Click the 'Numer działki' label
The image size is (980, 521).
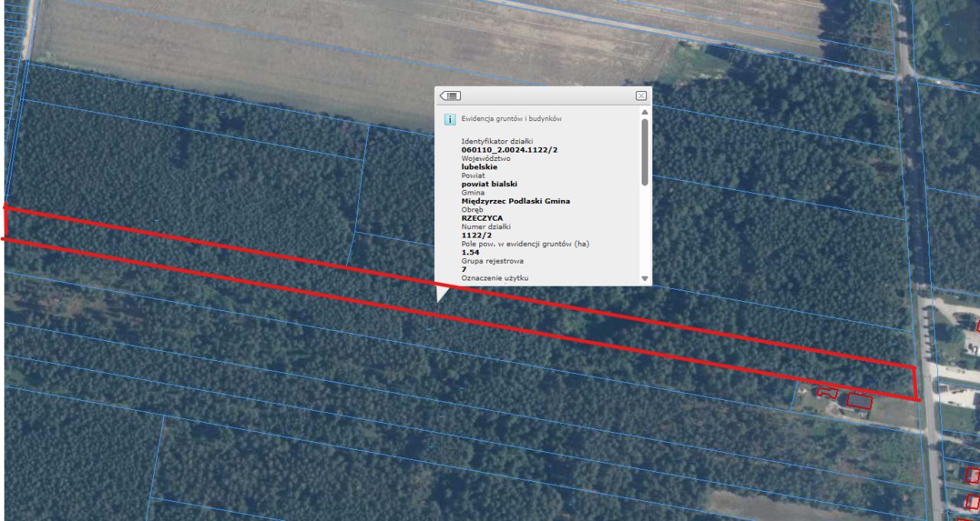486,227
